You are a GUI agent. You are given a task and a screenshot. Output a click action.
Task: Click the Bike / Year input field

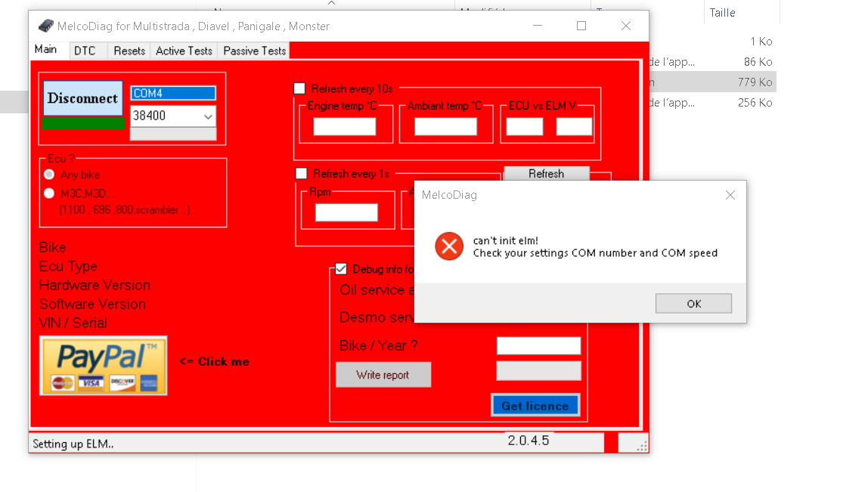(538, 345)
